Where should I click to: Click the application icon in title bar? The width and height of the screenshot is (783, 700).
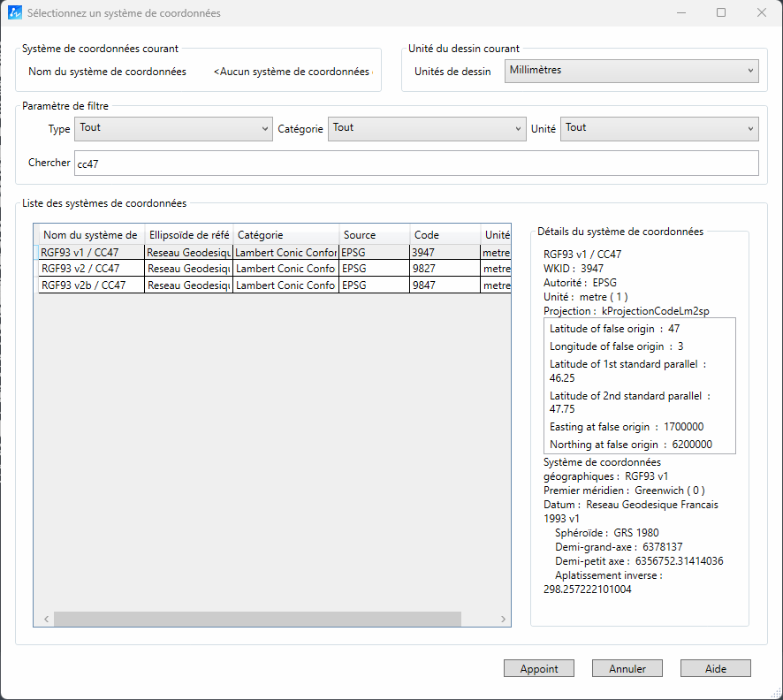click(x=14, y=13)
